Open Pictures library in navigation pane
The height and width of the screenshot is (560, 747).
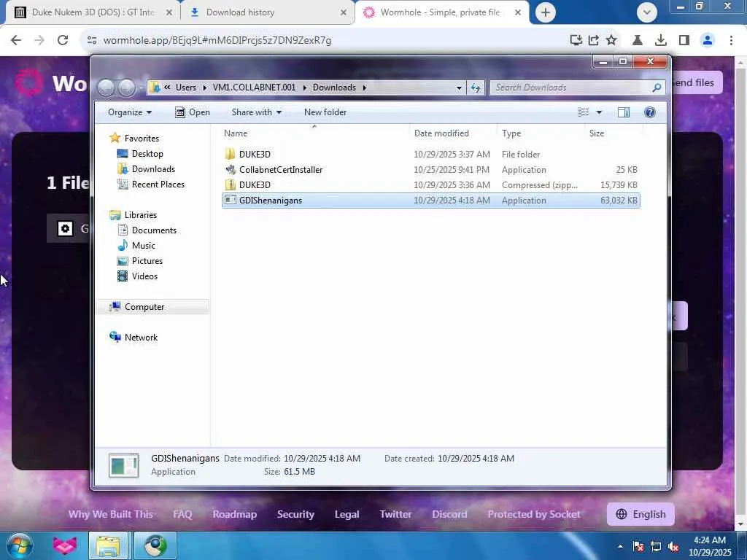tap(147, 261)
